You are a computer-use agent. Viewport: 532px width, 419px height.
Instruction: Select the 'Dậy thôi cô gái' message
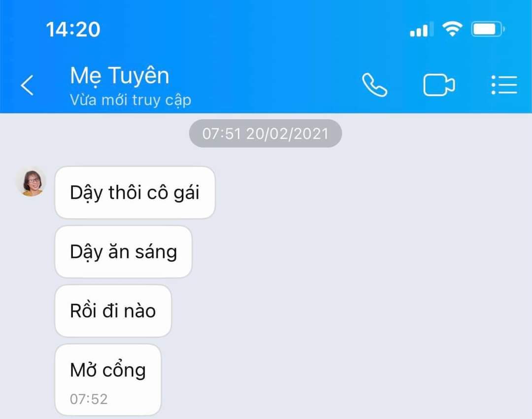[135, 193]
